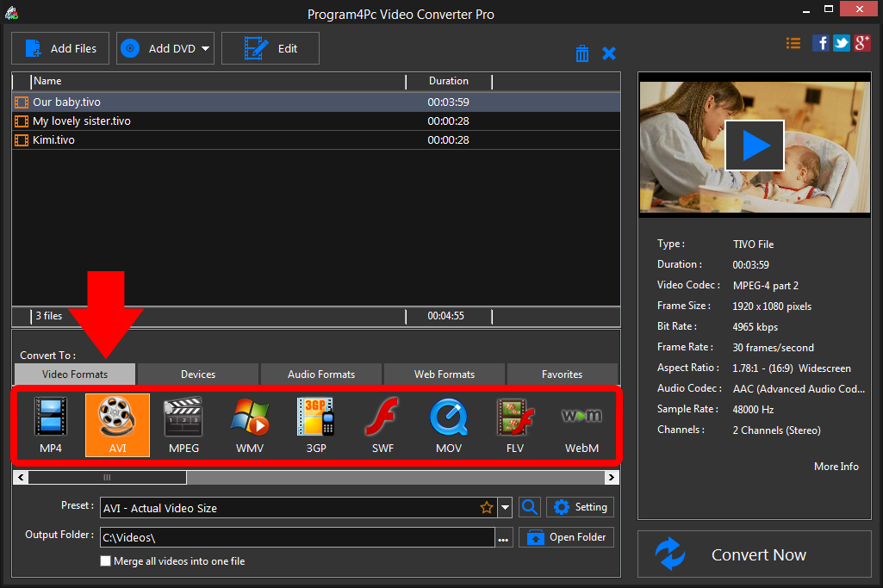The image size is (883, 588).
Task: Click the 4965 kbps bit rate value
Action: point(756,327)
